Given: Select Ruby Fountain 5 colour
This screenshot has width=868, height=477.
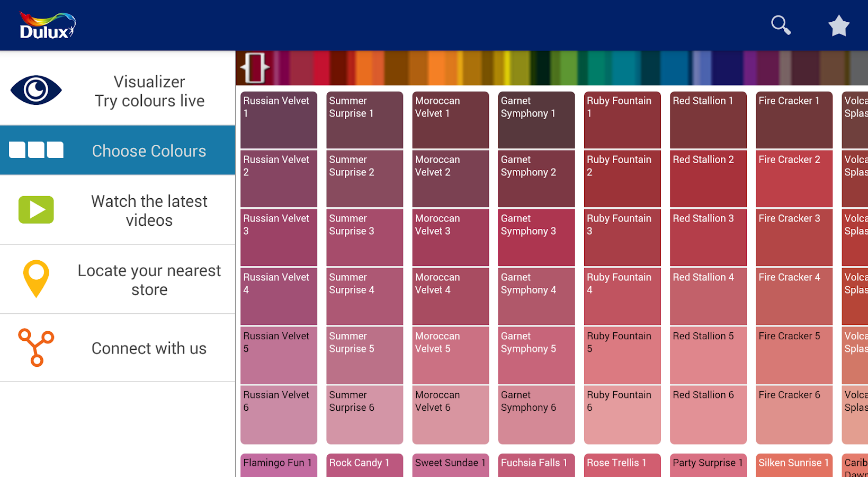Looking at the screenshot, I should pos(622,355).
